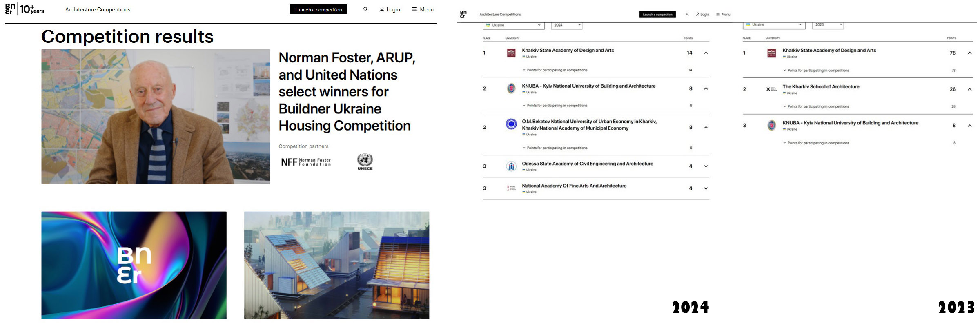Click the Odessa State Academy emblem

pos(511,166)
